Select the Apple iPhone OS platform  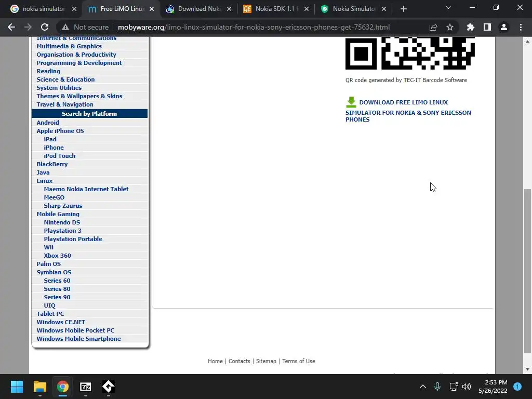click(60, 131)
